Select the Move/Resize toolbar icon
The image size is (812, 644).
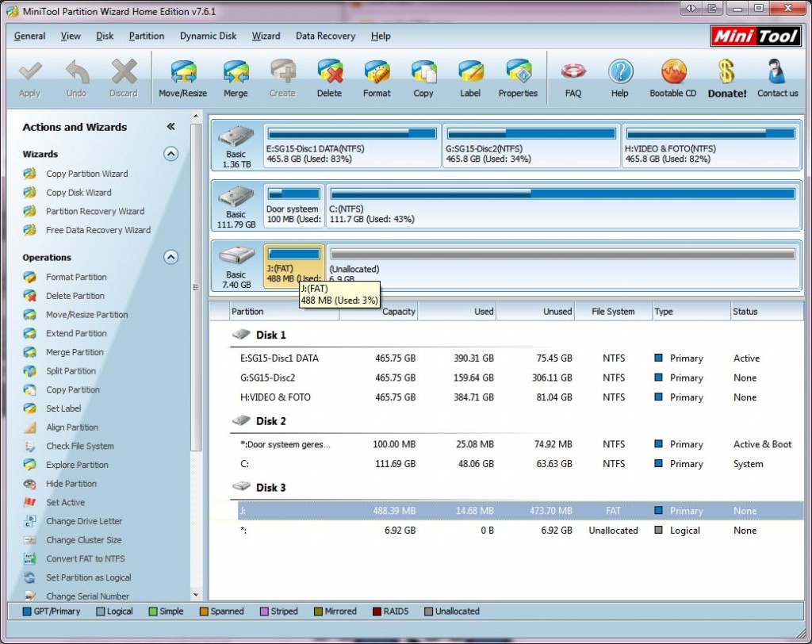(183, 71)
